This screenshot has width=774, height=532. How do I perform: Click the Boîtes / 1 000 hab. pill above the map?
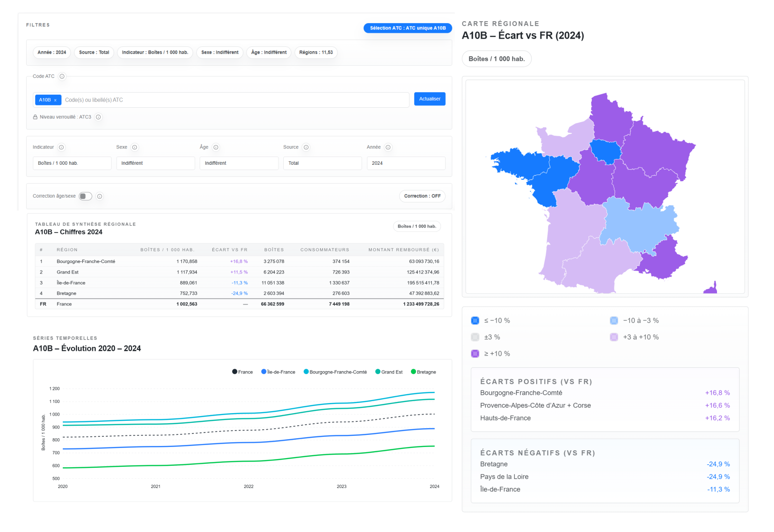tap(497, 59)
